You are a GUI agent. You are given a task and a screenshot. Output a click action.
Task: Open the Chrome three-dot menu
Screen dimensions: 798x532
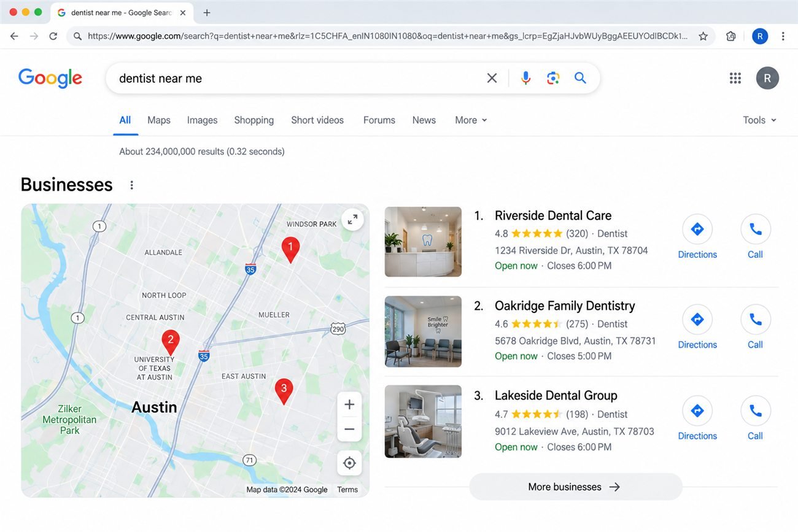(x=783, y=36)
